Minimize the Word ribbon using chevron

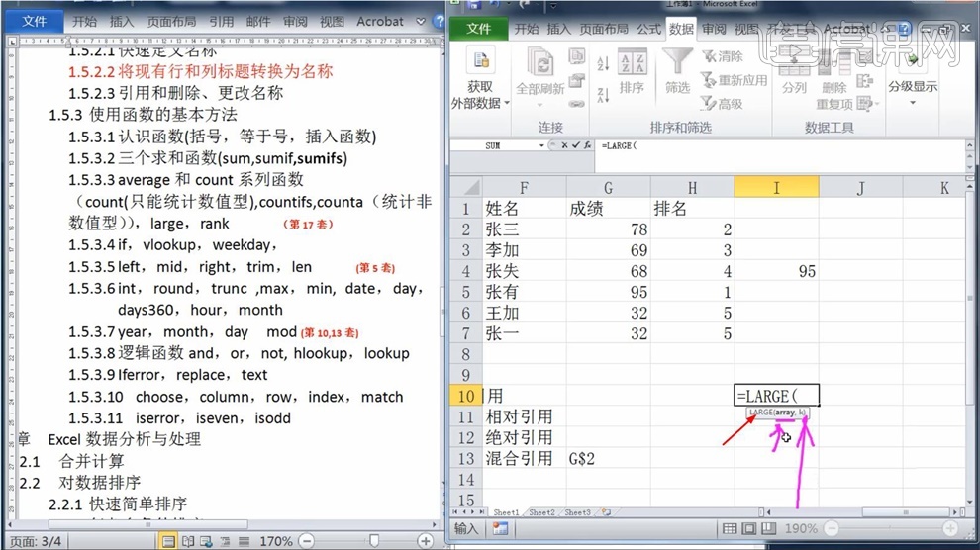tap(421, 21)
